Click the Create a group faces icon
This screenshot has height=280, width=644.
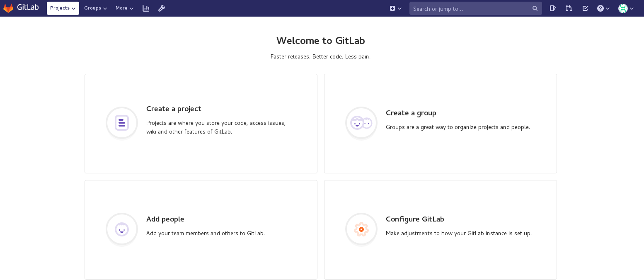click(361, 123)
